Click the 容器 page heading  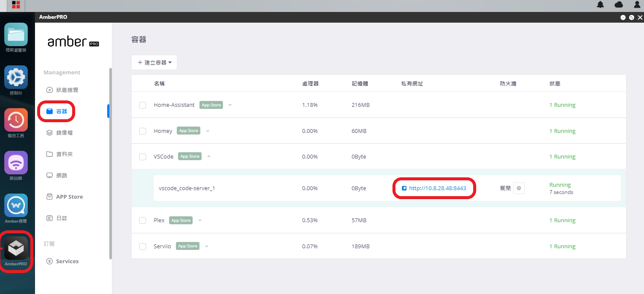point(139,40)
